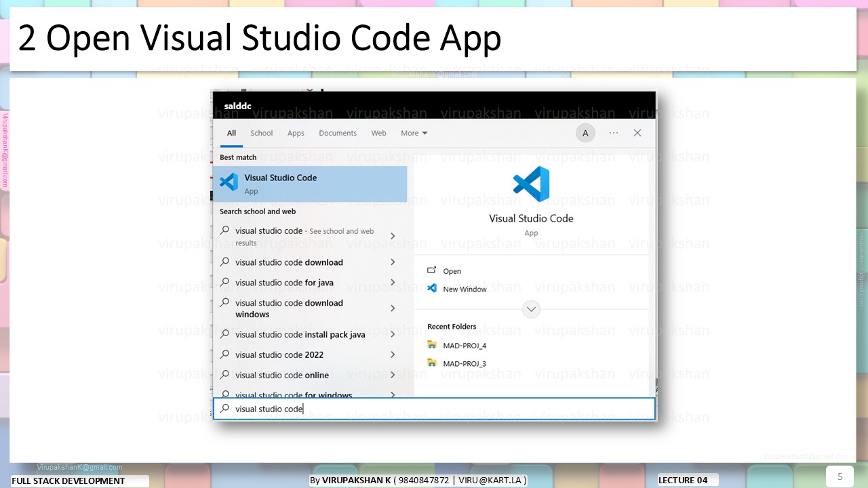The height and width of the screenshot is (488, 868).
Task: Open recent folder MAD-PROJ_4
Action: click(465, 345)
